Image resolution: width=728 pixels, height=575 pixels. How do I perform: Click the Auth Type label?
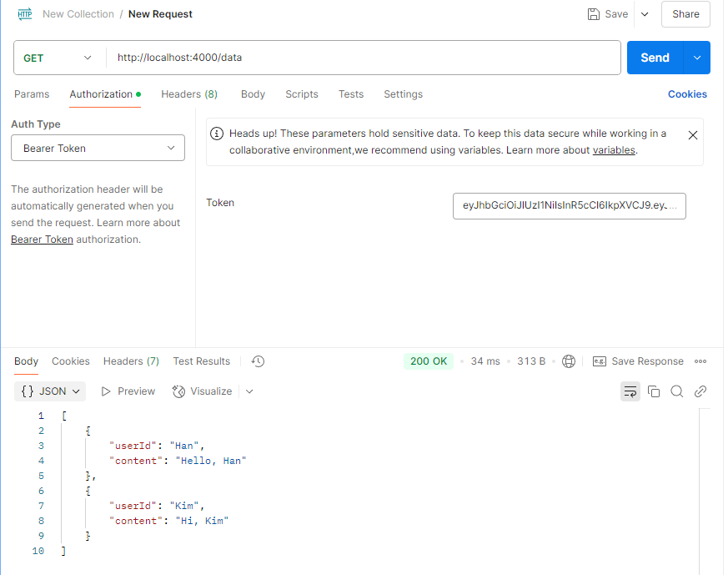click(x=36, y=124)
